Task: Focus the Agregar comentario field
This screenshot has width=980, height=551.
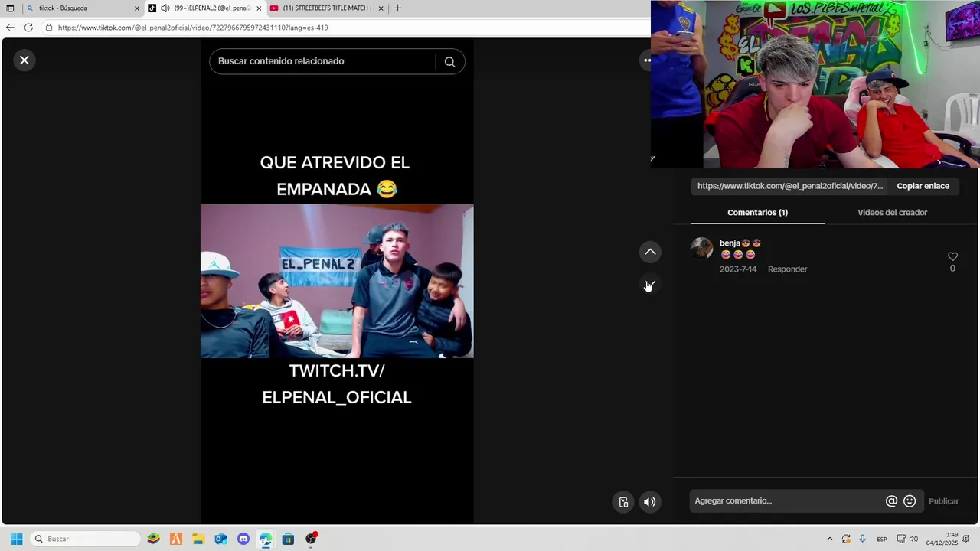Action: 786,501
